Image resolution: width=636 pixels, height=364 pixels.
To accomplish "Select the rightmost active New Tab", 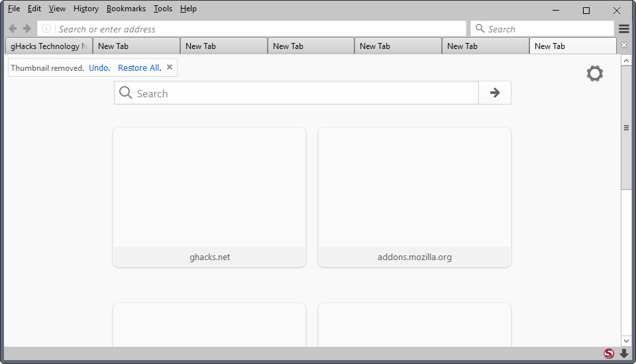I will coord(572,46).
